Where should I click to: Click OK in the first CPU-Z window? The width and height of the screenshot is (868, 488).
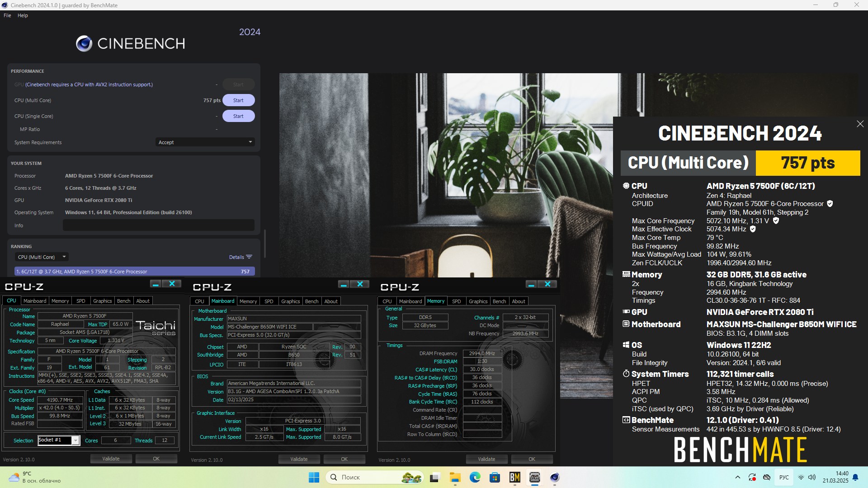pyautogui.click(x=156, y=459)
